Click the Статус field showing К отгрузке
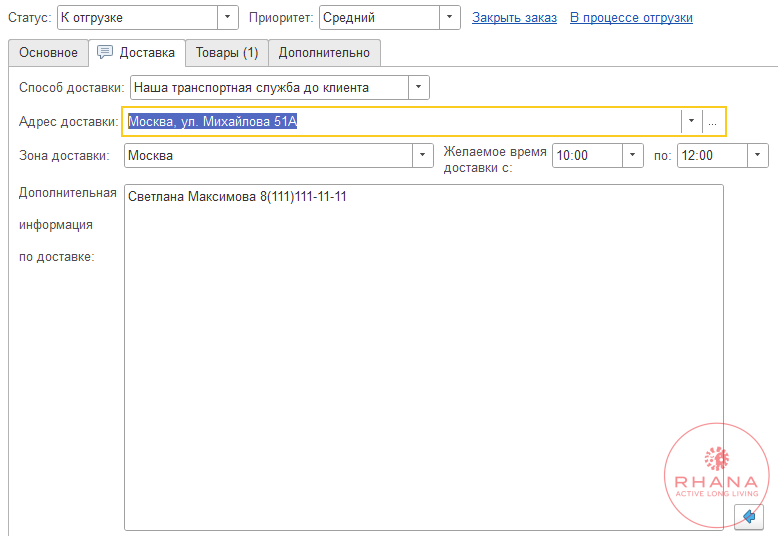This screenshot has height=536, width=778. point(137,17)
